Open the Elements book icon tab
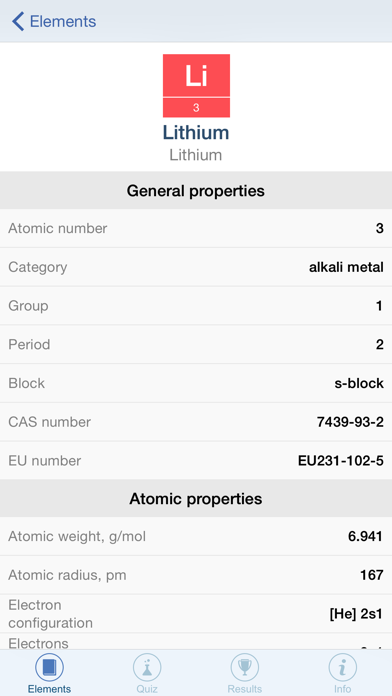Viewport: 392px width, 696px height. pyautogui.click(x=49, y=667)
